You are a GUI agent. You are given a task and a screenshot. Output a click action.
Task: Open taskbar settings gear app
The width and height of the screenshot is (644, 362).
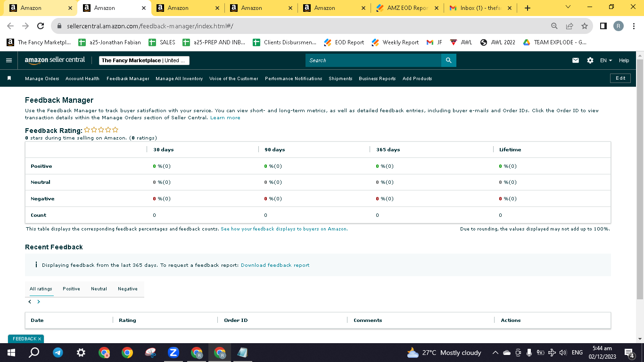click(81, 353)
